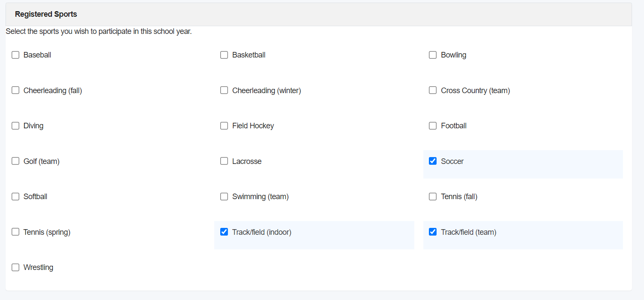Uncheck Track/field (team)

pyautogui.click(x=432, y=232)
